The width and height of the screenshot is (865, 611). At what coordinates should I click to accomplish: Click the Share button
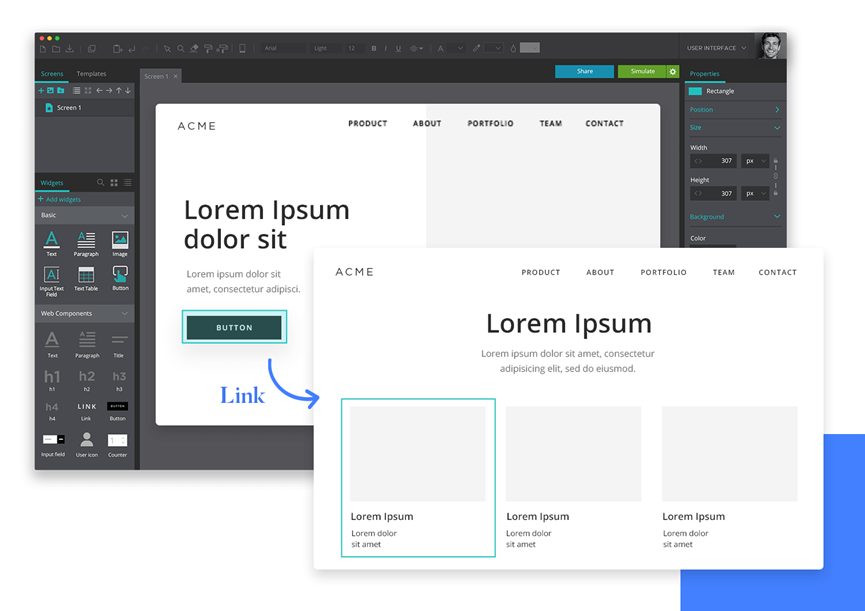coord(584,72)
